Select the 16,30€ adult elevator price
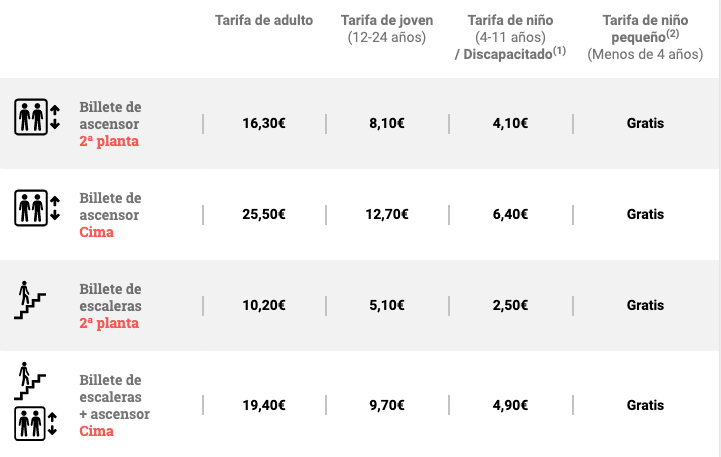The width and height of the screenshot is (721, 457). pos(264,124)
